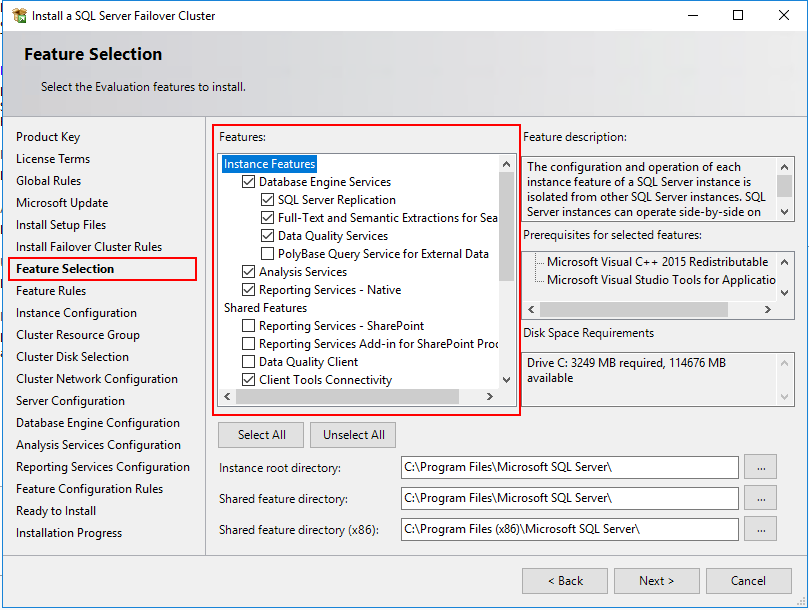Click features list horizontal scrollbar thumb
Screen dimensions: 809x610
pos(348,396)
